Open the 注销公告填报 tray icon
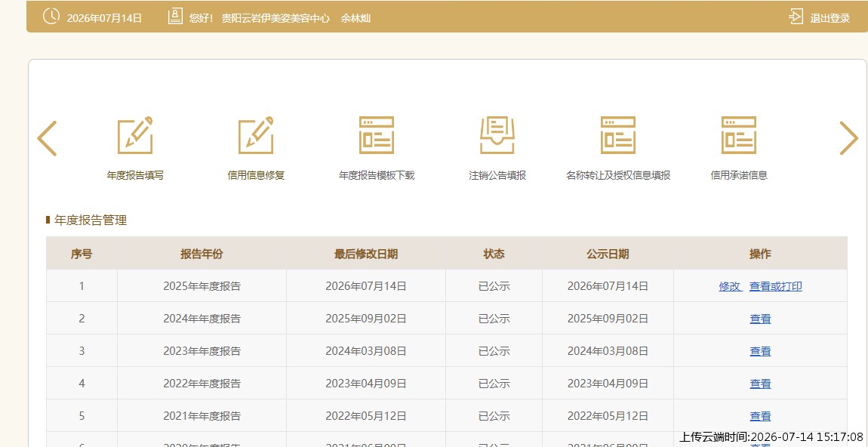The height and width of the screenshot is (447, 868). click(497, 135)
